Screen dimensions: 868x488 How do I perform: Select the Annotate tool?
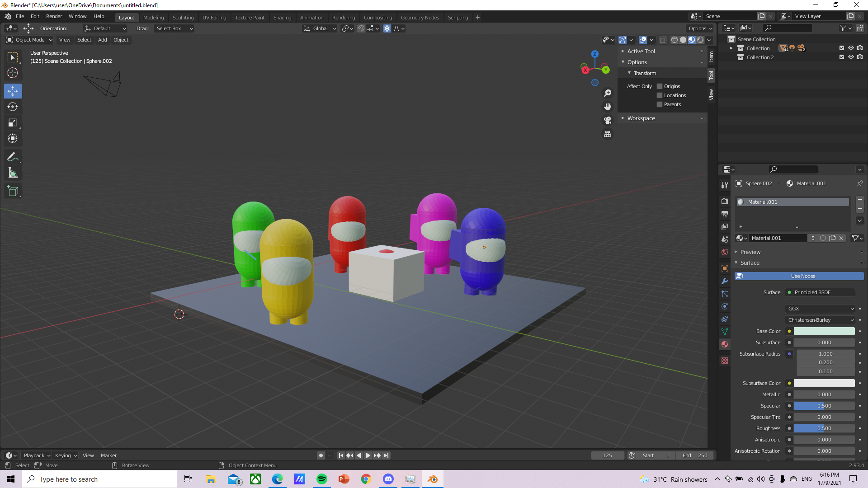(13, 156)
